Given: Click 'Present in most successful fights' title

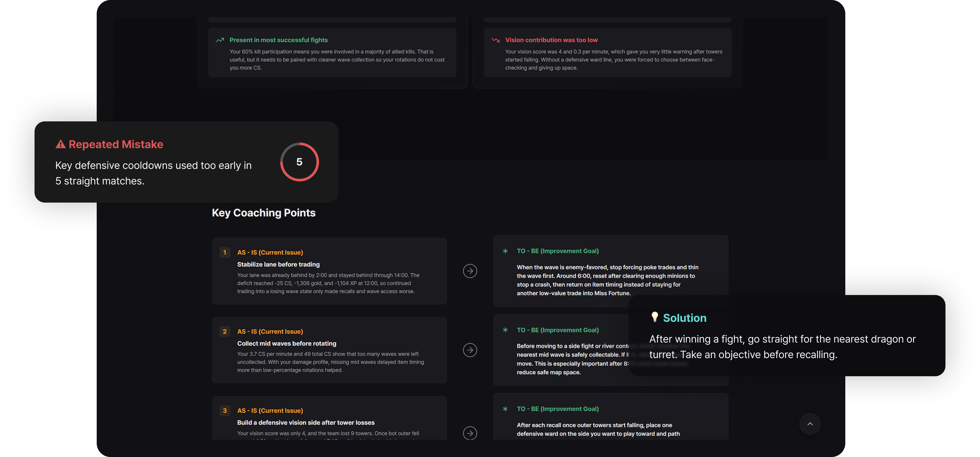Looking at the screenshot, I should [278, 40].
